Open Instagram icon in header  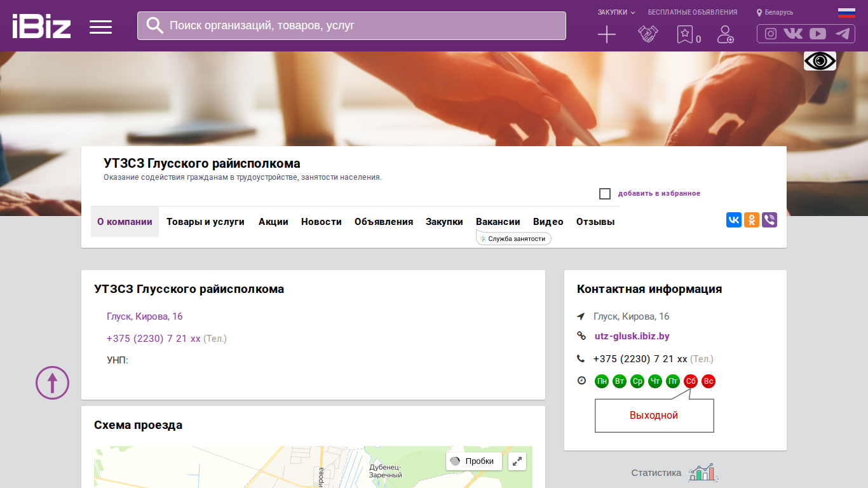click(771, 34)
